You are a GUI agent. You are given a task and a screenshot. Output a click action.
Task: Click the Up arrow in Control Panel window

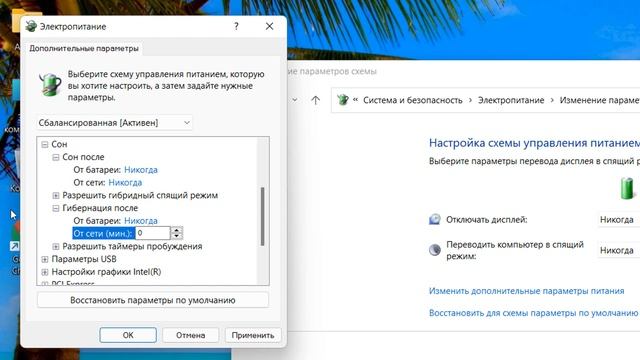coord(315,100)
